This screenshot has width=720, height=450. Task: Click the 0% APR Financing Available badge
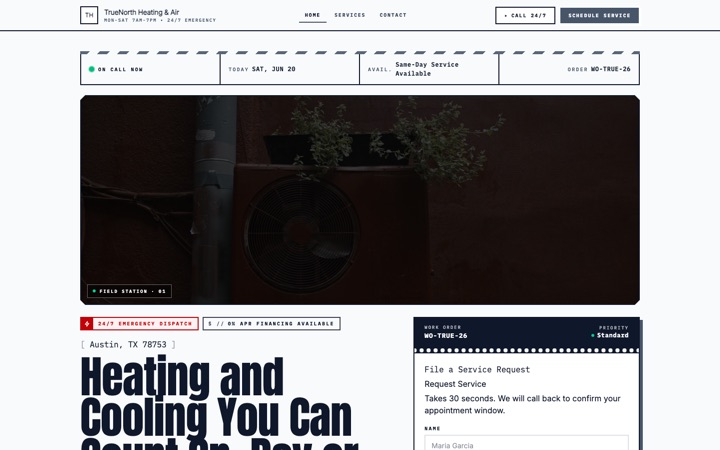[x=271, y=324]
